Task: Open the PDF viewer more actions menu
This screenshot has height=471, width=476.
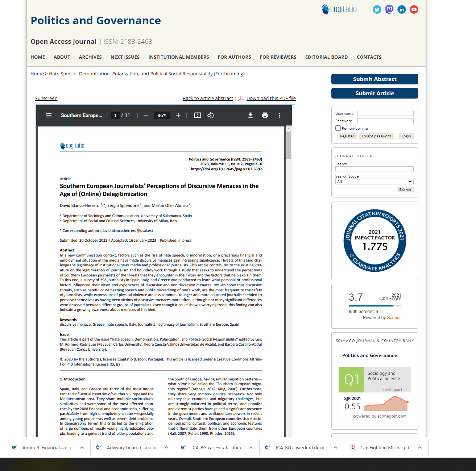Action: (x=280, y=115)
